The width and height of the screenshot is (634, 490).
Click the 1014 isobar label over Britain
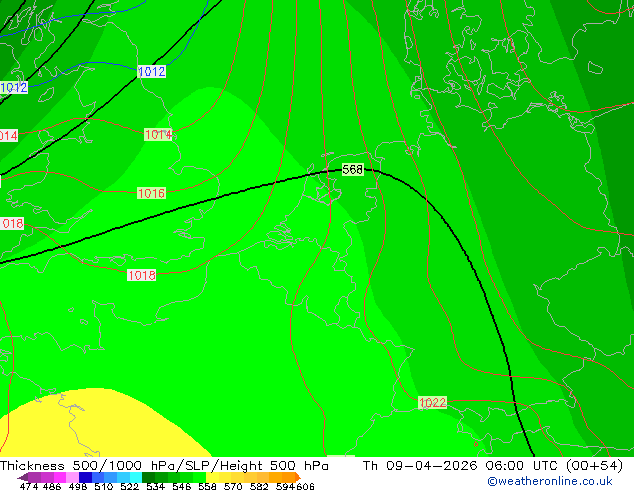click(x=158, y=135)
